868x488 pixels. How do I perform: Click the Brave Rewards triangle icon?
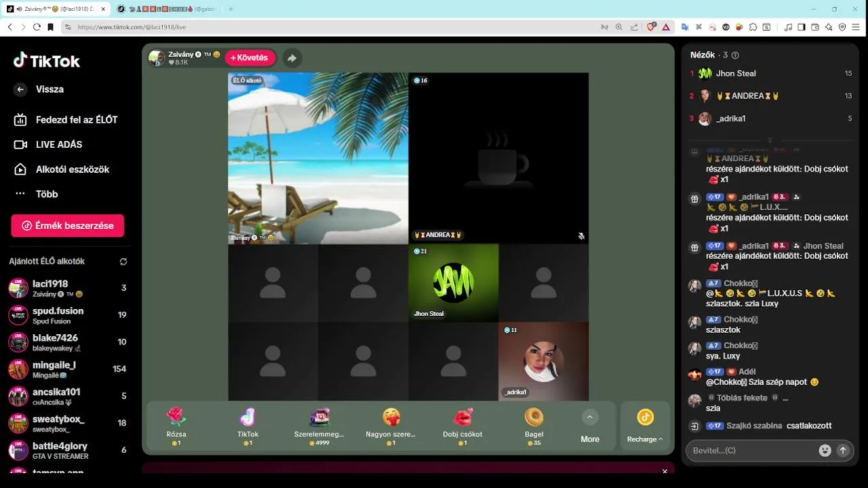pyautogui.click(x=666, y=27)
